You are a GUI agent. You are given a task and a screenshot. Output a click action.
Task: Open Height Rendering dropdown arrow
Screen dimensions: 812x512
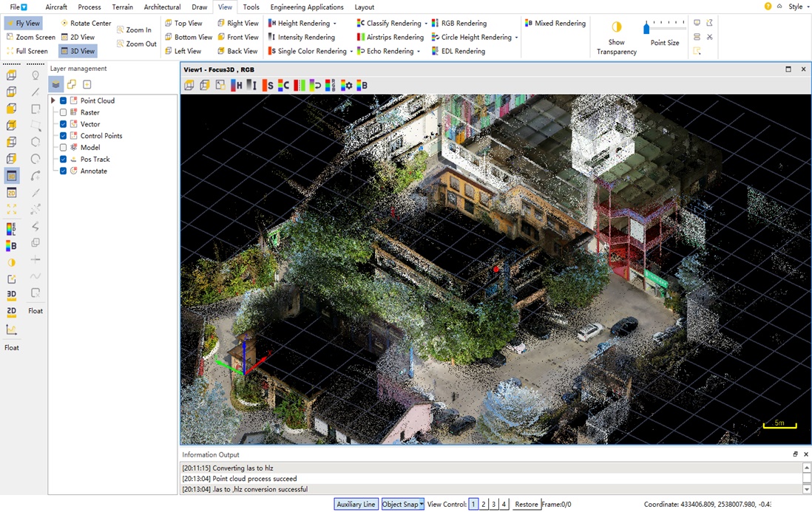(334, 24)
